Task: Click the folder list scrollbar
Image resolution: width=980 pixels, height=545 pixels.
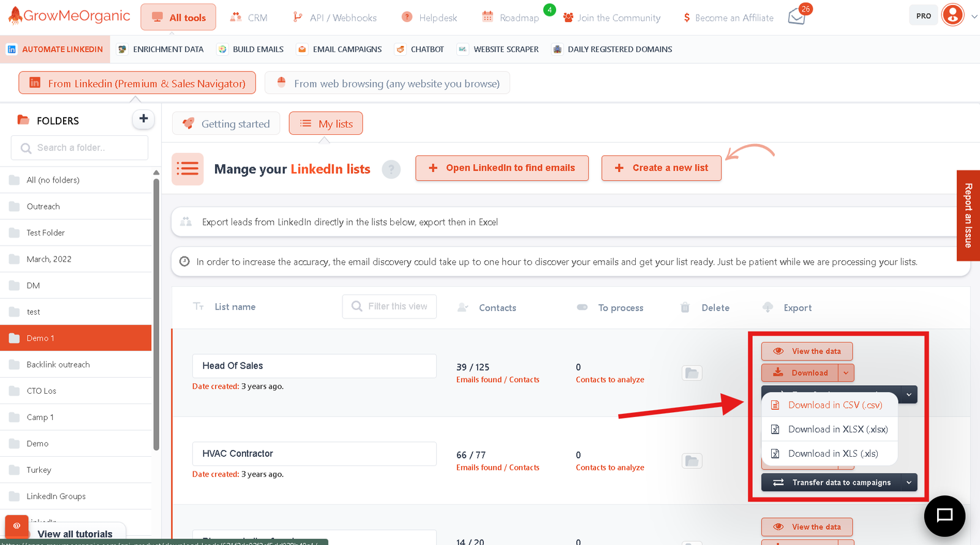Action: pos(156,314)
